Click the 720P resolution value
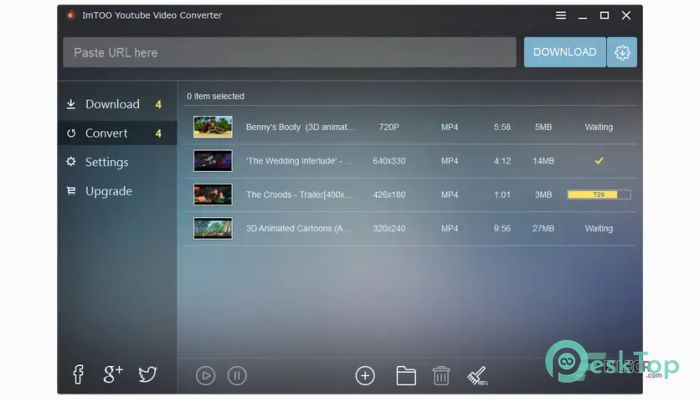The width and height of the screenshot is (700, 400). point(389,127)
